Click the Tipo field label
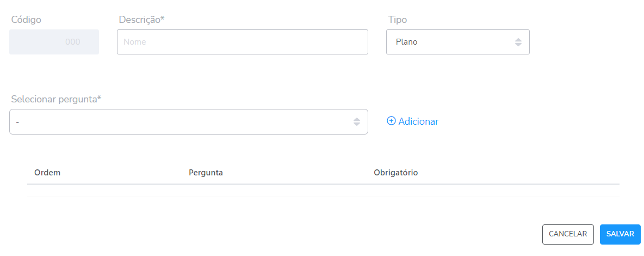Viewport: 644px width, 256px height. [397, 20]
